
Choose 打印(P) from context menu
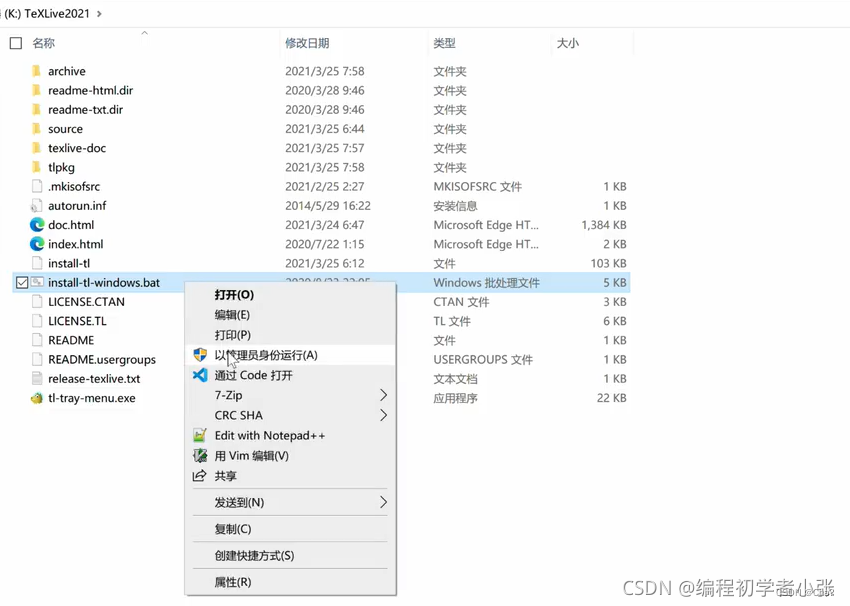click(x=290, y=335)
